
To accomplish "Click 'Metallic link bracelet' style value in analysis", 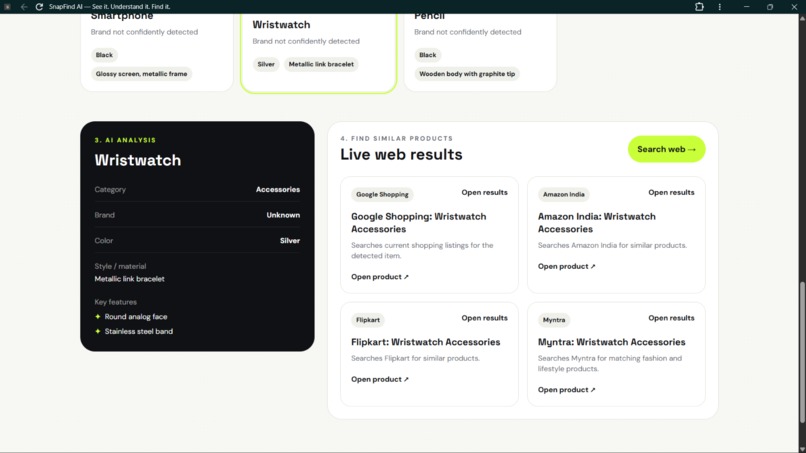I will coord(130,279).
